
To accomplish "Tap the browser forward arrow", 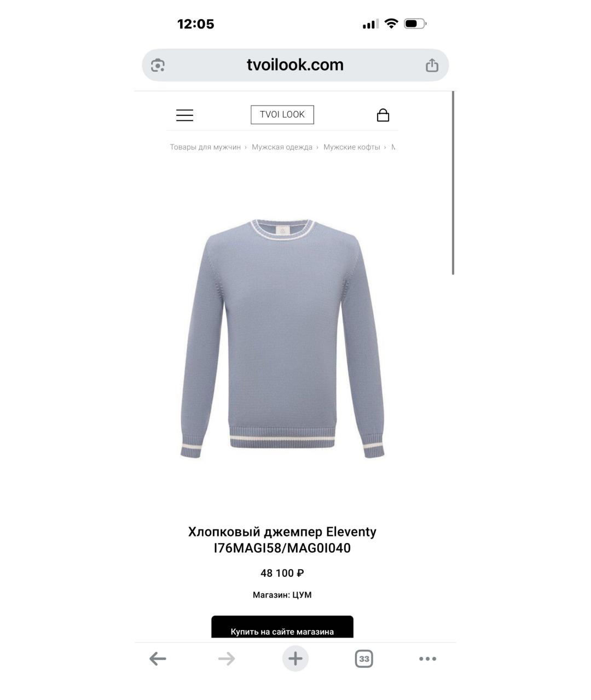I will pyautogui.click(x=226, y=658).
